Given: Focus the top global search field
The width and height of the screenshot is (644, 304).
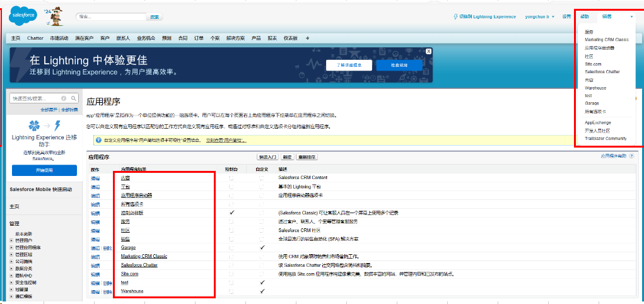Looking at the screenshot, I should (111, 17).
